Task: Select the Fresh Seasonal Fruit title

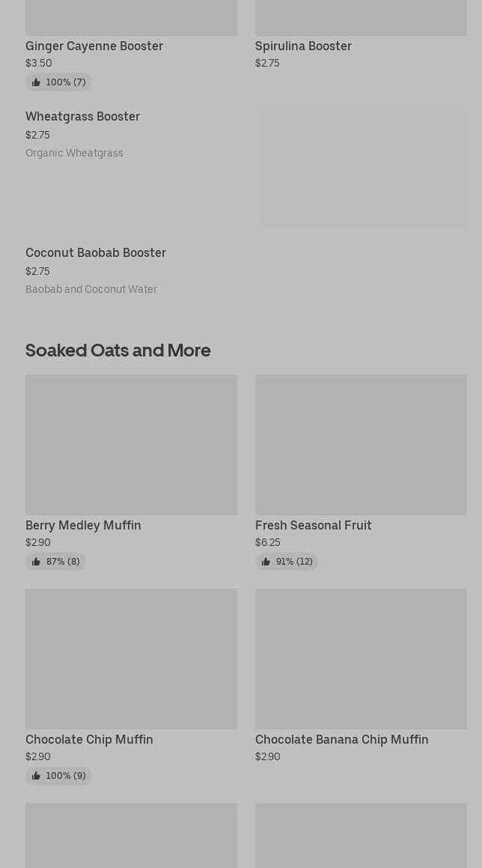Action: tap(313, 526)
